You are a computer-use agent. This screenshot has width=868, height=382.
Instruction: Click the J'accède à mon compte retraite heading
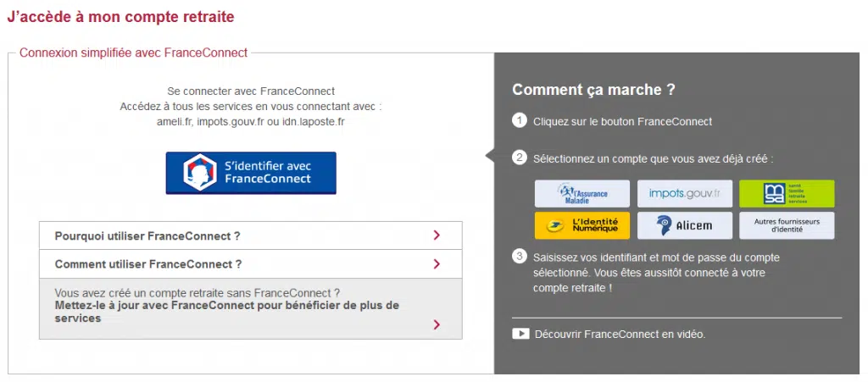tap(120, 17)
